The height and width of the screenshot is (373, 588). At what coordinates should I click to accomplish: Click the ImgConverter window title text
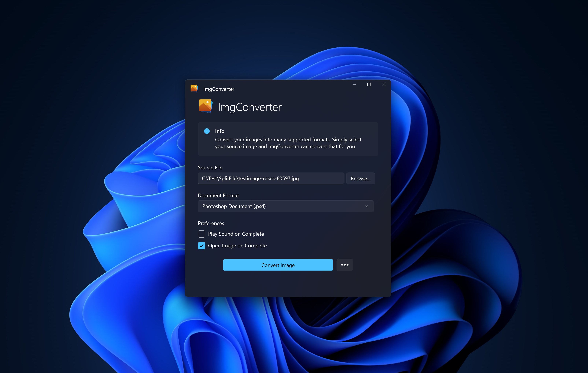(x=219, y=89)
